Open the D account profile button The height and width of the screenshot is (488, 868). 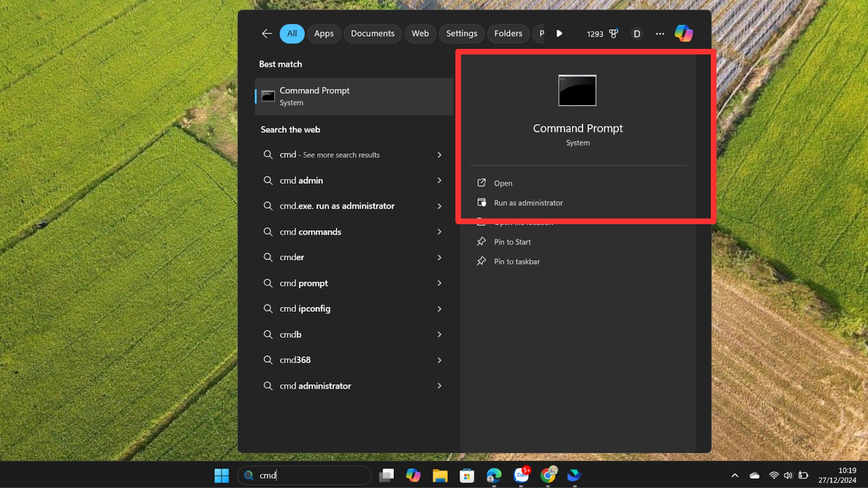(637, 34)
